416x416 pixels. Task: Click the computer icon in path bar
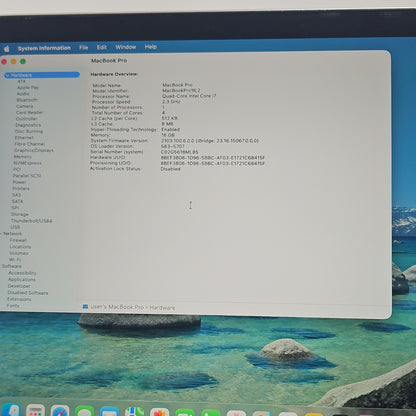pos(85,306)
